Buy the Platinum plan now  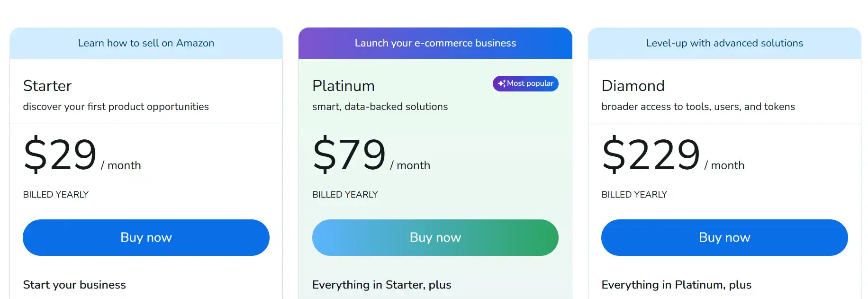[x=435, y=237]
